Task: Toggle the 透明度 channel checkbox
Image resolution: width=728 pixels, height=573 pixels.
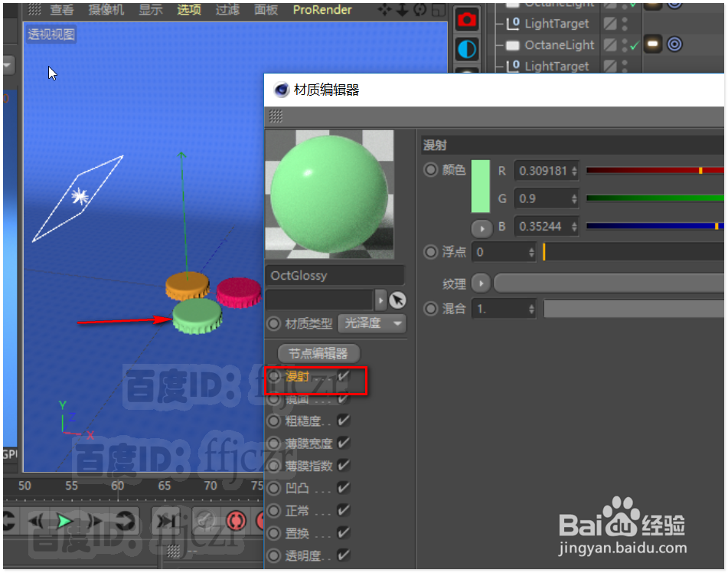Action: click(x=343, y=555)
